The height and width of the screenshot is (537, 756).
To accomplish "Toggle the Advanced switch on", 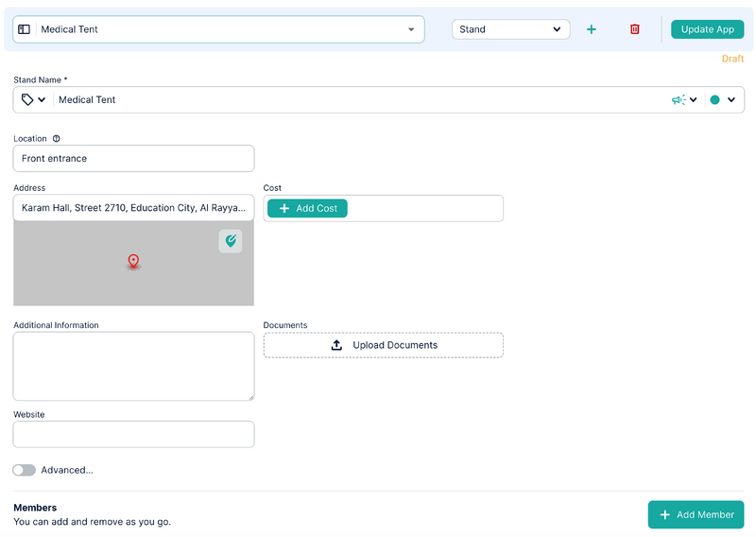I will (25, 470).
